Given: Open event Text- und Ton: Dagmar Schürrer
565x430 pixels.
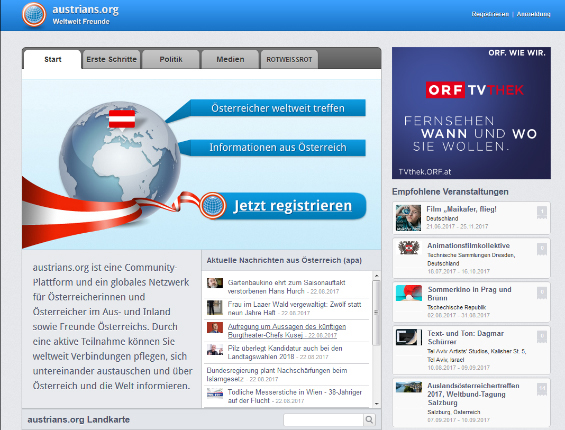Looking at the screenshot, I should point(466,337).
